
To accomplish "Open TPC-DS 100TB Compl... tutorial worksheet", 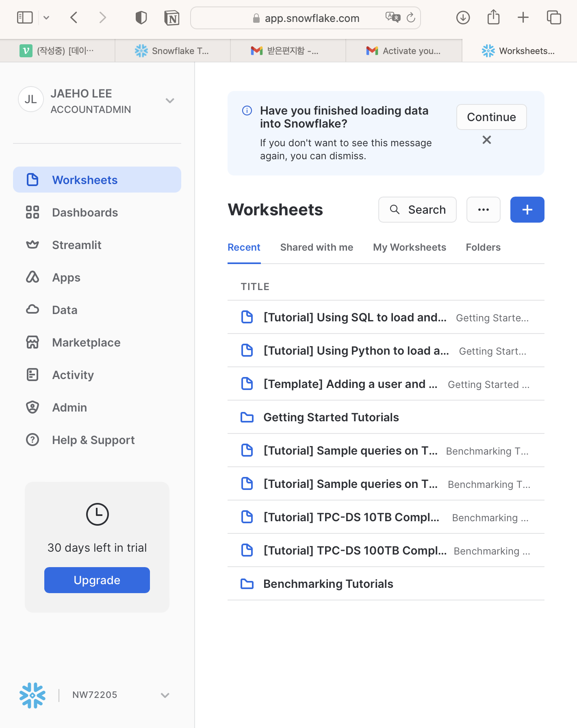I will tap(386, 550).
